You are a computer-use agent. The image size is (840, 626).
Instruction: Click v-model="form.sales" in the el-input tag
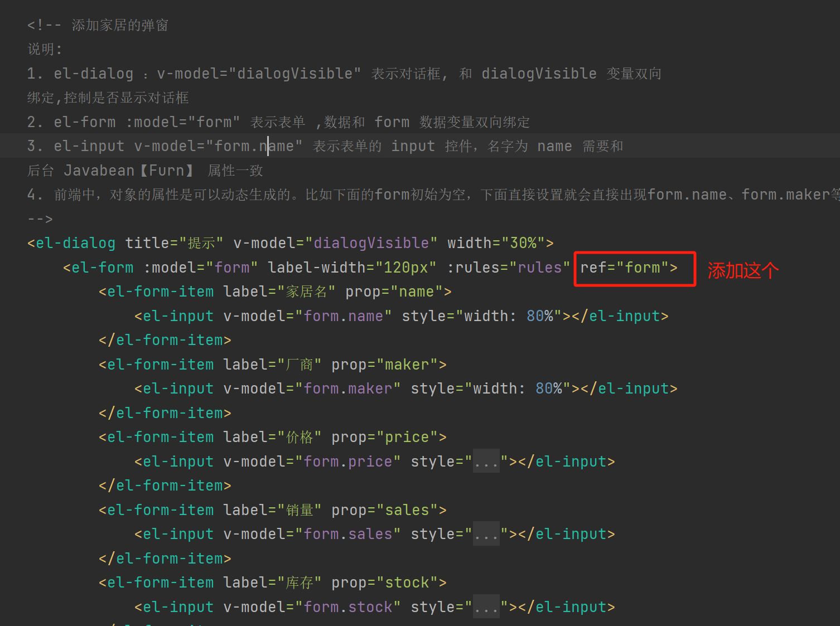click(x=312, y=534)
